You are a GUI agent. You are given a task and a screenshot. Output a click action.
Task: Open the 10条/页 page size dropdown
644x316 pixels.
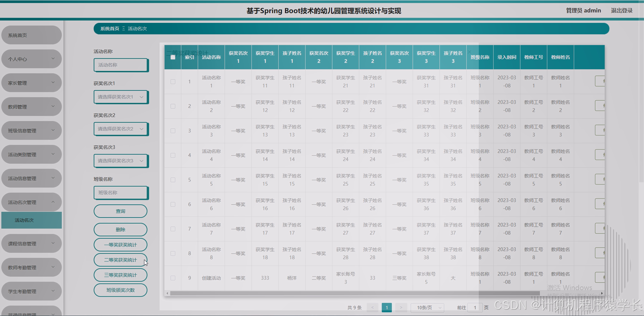427,308
